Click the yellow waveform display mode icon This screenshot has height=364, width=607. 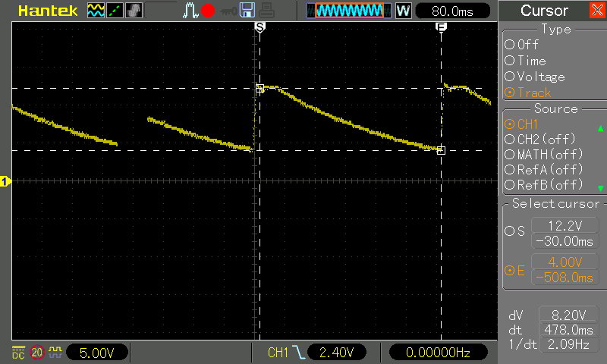(96, 11)
